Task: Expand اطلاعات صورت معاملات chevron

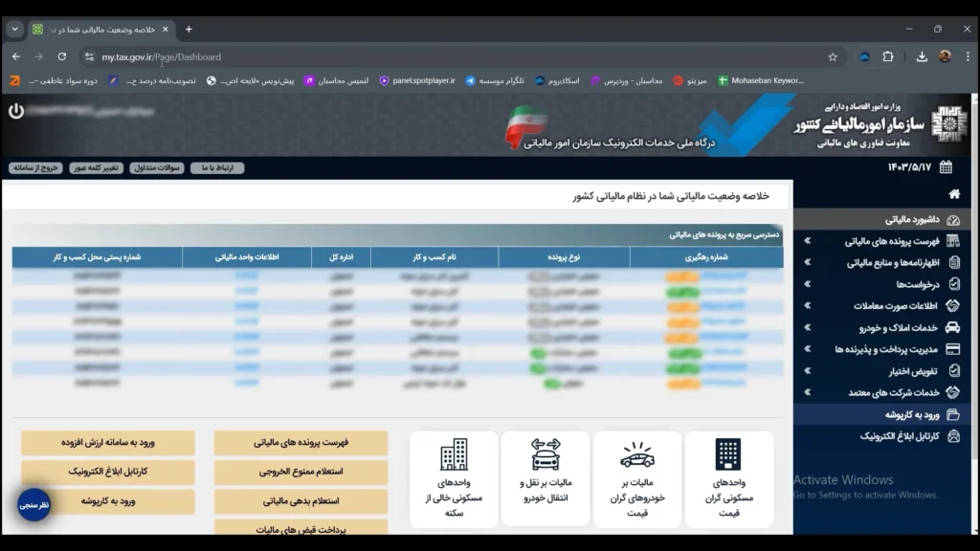Action: (808, 305)
